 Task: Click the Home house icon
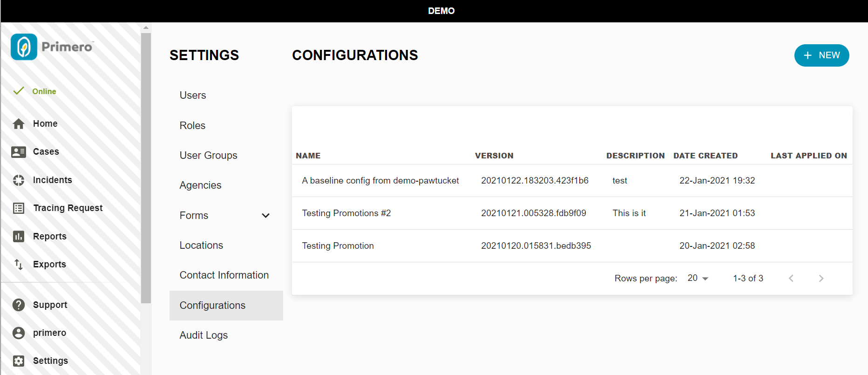coord(19,123)
